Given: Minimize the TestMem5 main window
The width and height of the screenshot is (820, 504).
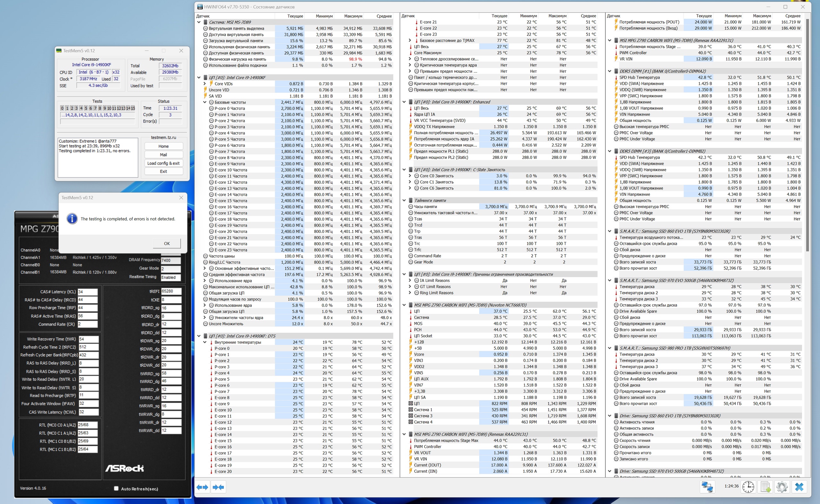Looking at the screenshot, I should tap(147, 51).
